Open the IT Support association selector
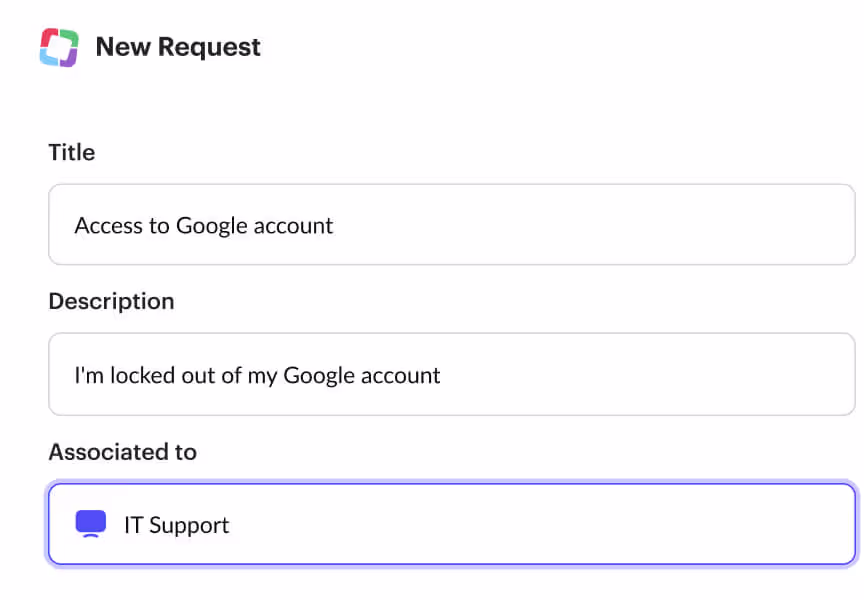The height and width of the screenshot is (600, 864). 450,523
